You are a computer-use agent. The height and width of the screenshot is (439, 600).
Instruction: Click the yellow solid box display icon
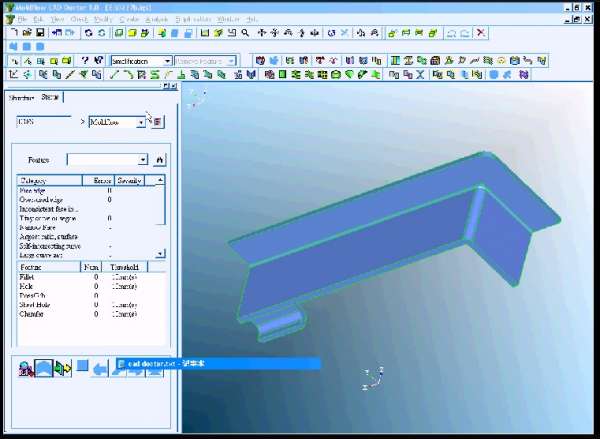132,33
